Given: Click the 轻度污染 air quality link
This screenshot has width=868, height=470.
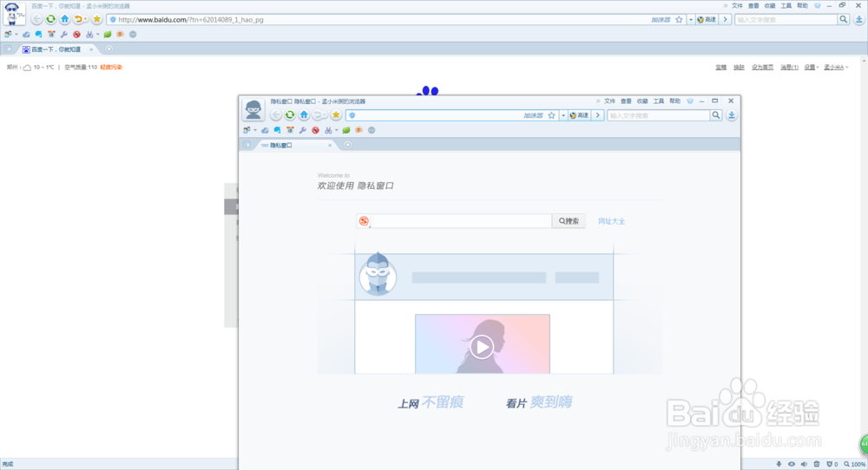Looking at the screenshot, I should point(111,68).
